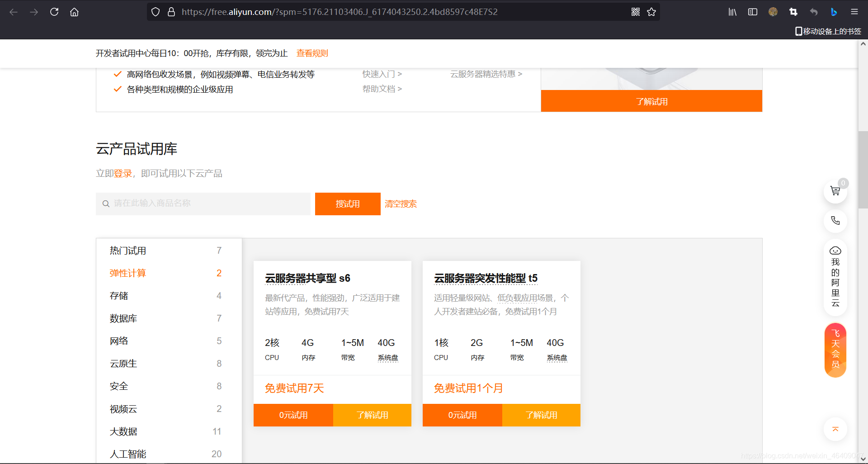Viewport: 868px width, 464px height.
Task: Click the 登录 login link
Action: (123, 174)
